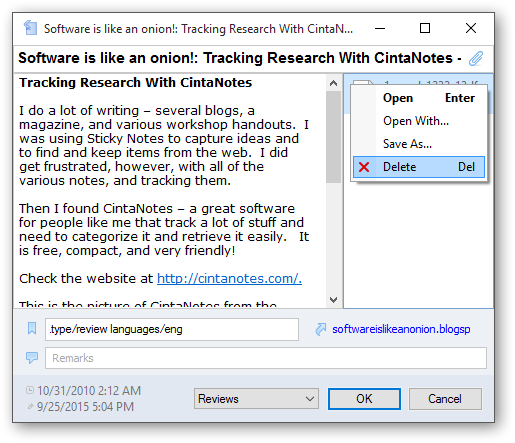Choose Open With... from the context menu
The image size is (515, 443).
click(419, 121)
